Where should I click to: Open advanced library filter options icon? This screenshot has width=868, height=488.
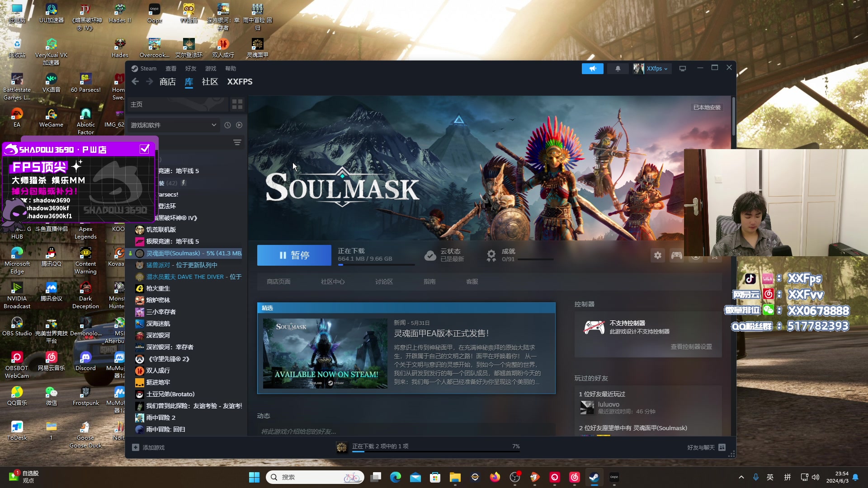(x=237, y=142)
